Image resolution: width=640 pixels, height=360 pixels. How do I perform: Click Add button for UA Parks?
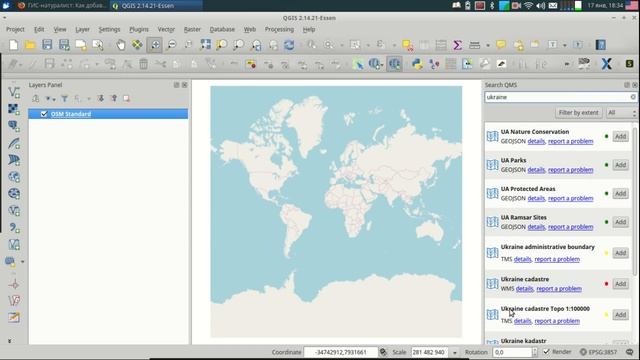coord(620,165)
